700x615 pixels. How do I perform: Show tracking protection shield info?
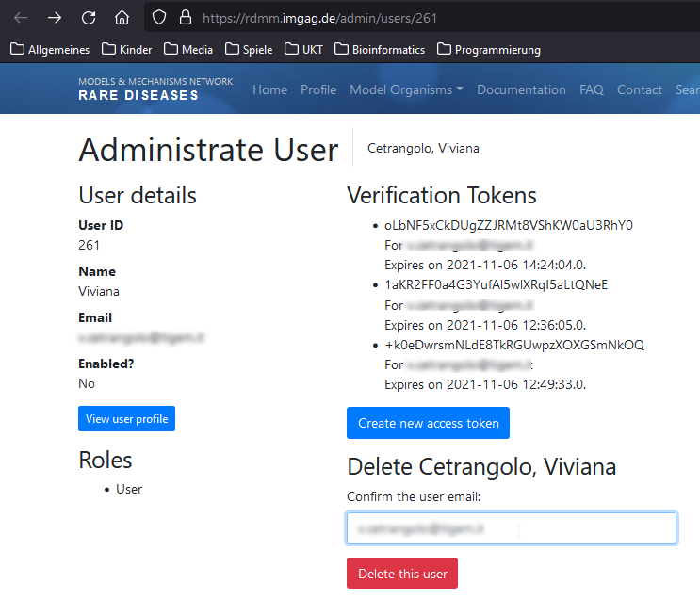tap(159, 18)
